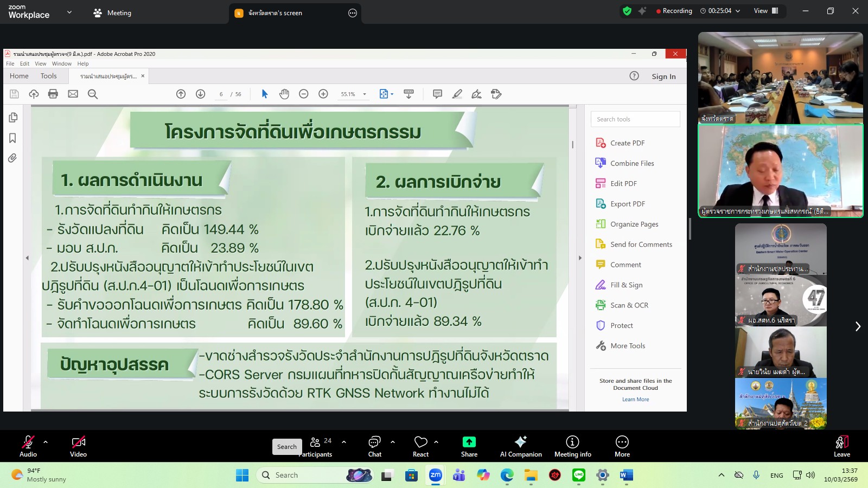The height and width of the screenshot is (488, 868).
Task: Switch to the Tools tab in Acrobat
Action: 48,76
